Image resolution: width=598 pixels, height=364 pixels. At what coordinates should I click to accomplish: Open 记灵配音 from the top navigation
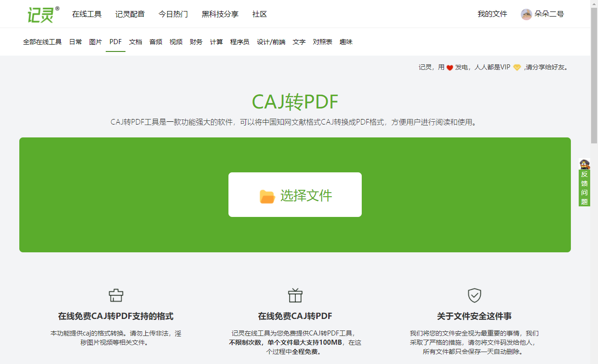click(x=129, y=14)
